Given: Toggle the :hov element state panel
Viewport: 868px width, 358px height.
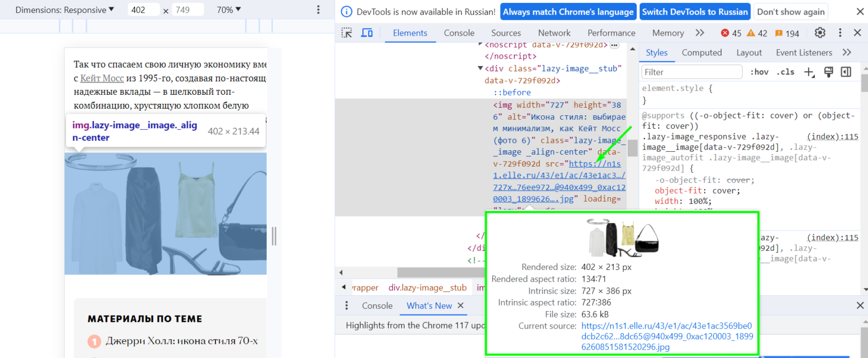Looking at the screenshot, I should click(x=759, y=72).
